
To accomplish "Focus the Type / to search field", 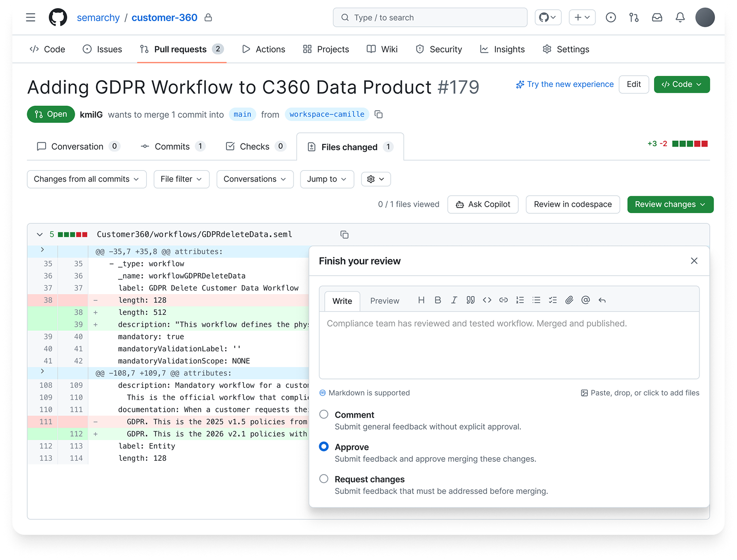I will (430, 17).
